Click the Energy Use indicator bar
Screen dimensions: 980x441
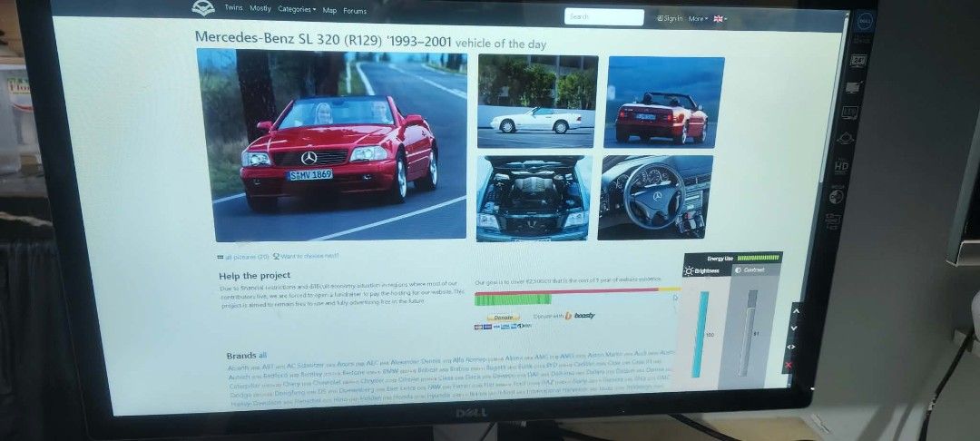point(758,258)
